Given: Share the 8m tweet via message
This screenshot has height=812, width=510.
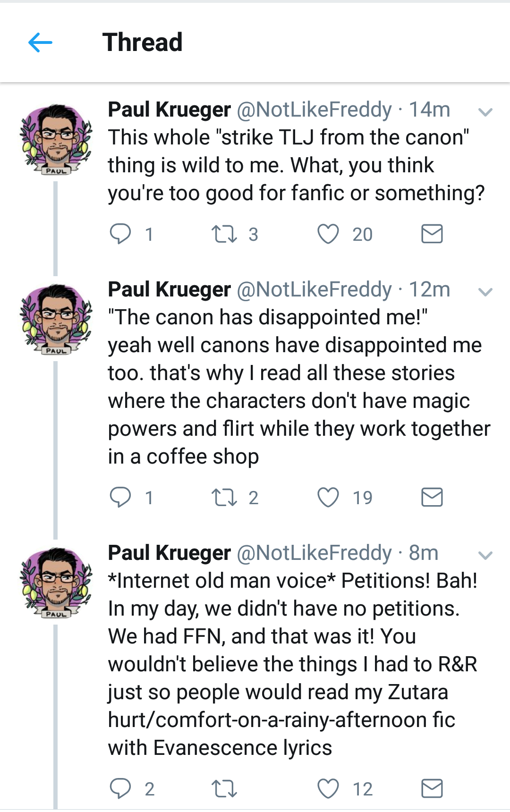Looking at the screenshot, I should (432, 788).
